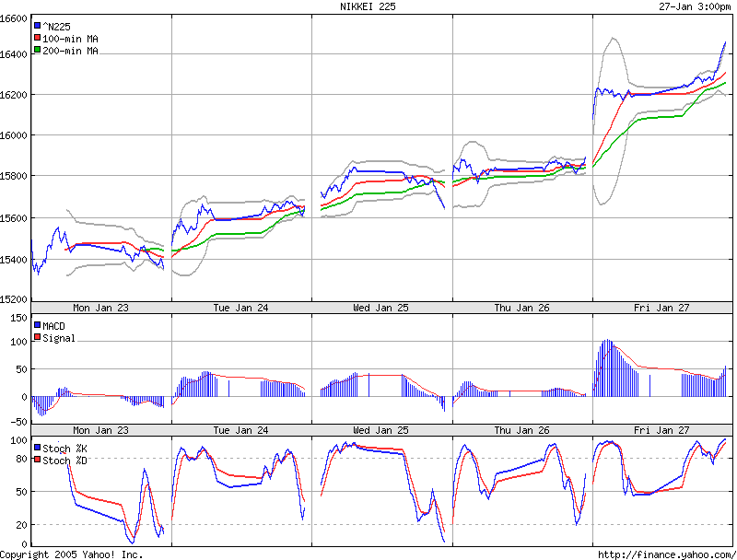
Task: Select the Stoch %D legend label
Action: point(64,461)
